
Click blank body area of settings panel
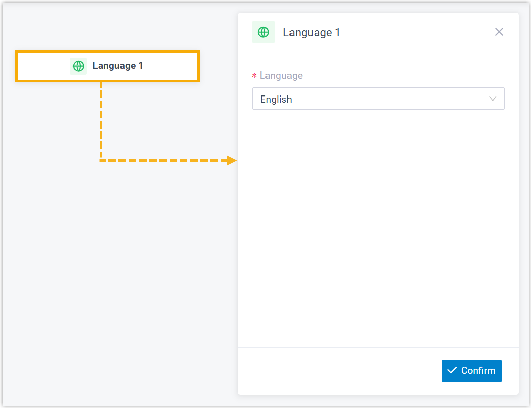(378, 230)
